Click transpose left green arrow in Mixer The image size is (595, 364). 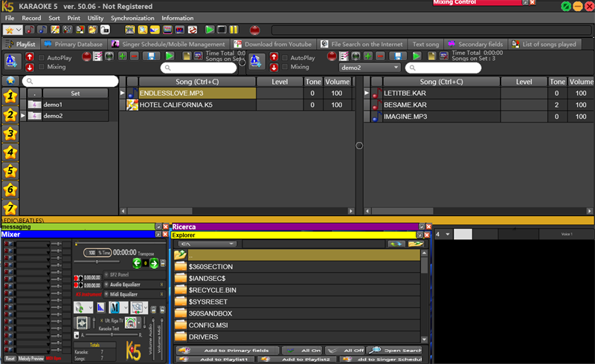pyautogui.click(x=137, y=263)
